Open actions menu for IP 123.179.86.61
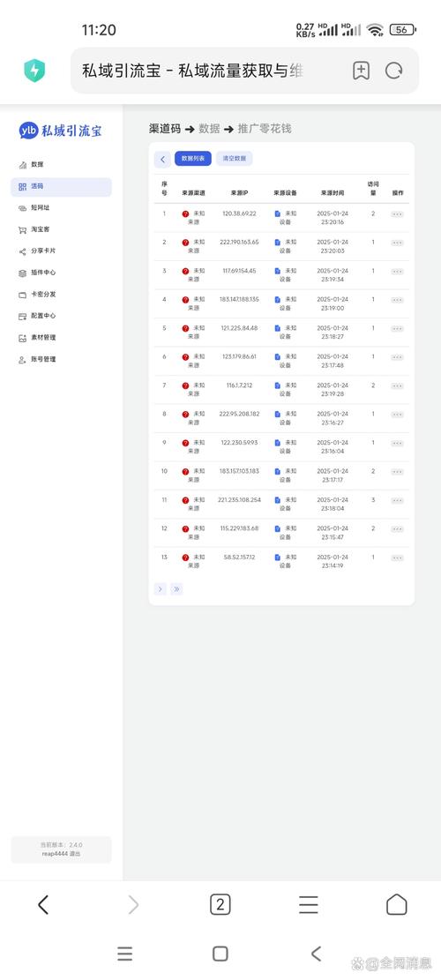441x980 pixels. click(397, 357)
